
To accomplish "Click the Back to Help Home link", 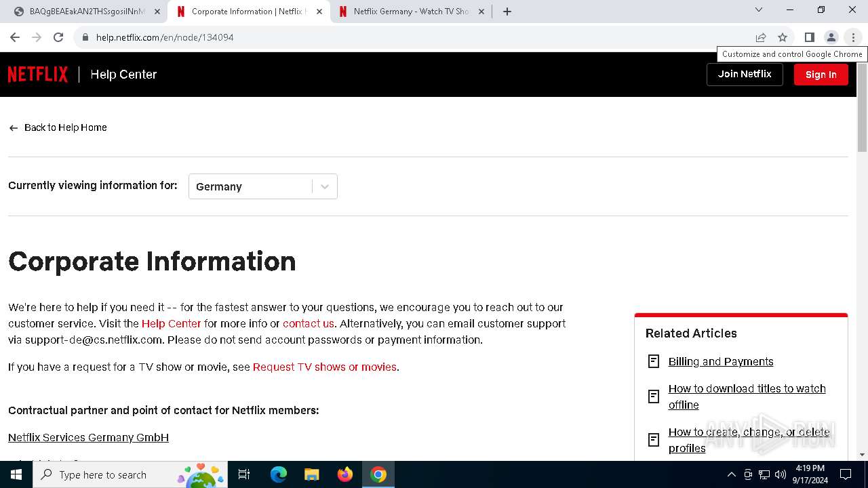I will [x=66, y=127].
